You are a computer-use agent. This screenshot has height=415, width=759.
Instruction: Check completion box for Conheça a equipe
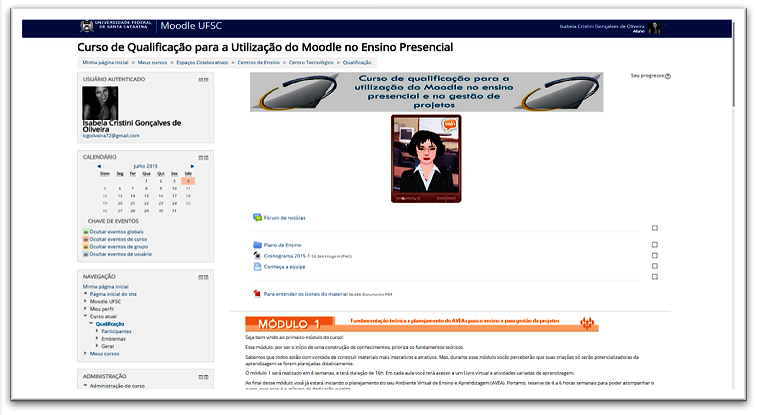[x=654, y=266]
